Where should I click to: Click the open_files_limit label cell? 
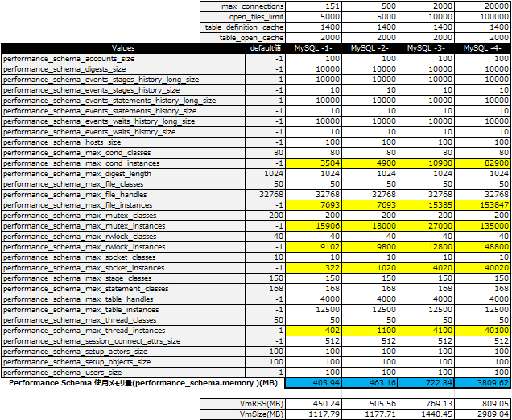tap(242, 17)
